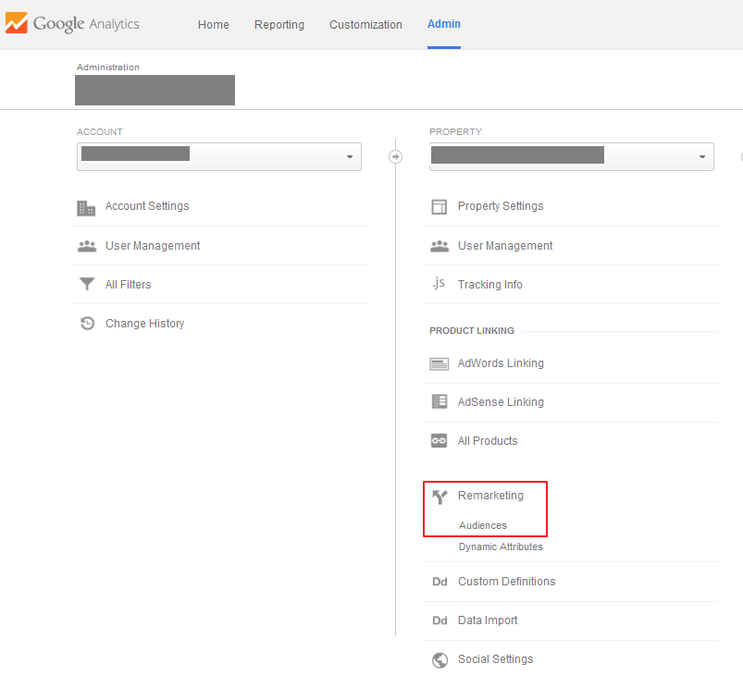Click the Property Settings window icon
The height and width of the screenshot is (700, 743).
coord(439,207)
